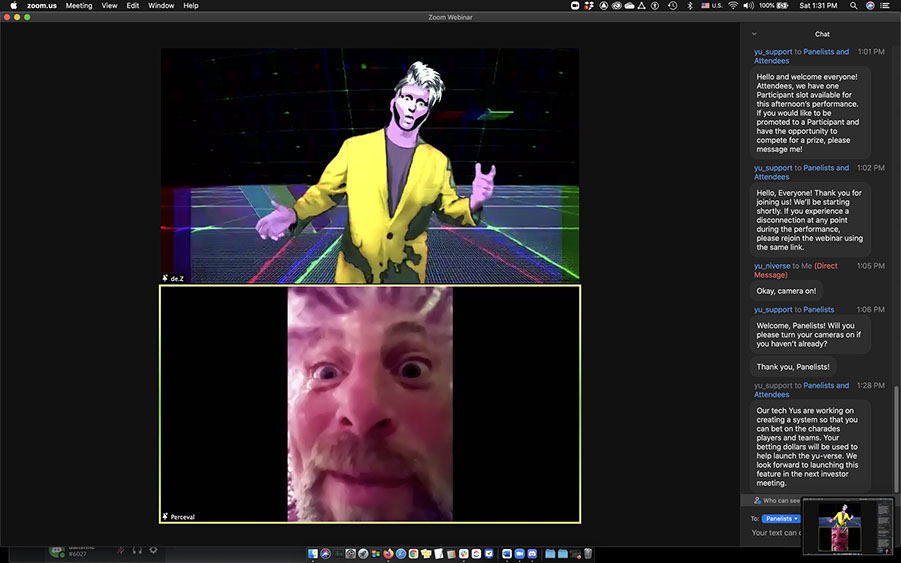Open the Panelists recipient dropdown
901x563 pixels.
click(781, 519)
